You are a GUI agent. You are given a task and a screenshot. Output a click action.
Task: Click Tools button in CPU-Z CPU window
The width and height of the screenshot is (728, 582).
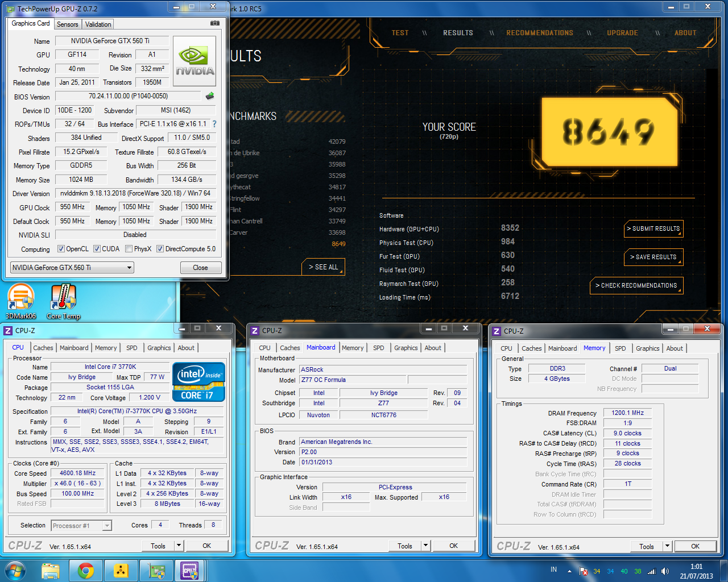pyautogui.click(x=158, y=546)
